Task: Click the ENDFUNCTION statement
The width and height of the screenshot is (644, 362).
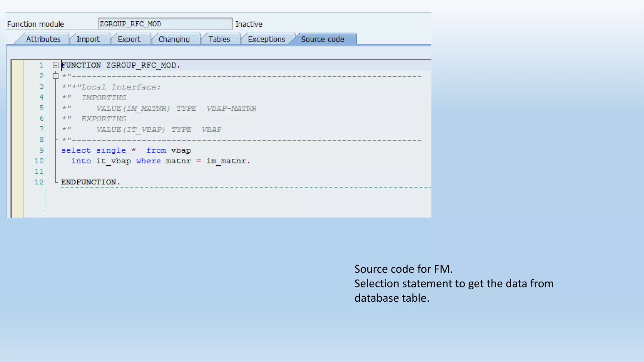Action: (91, 182)
